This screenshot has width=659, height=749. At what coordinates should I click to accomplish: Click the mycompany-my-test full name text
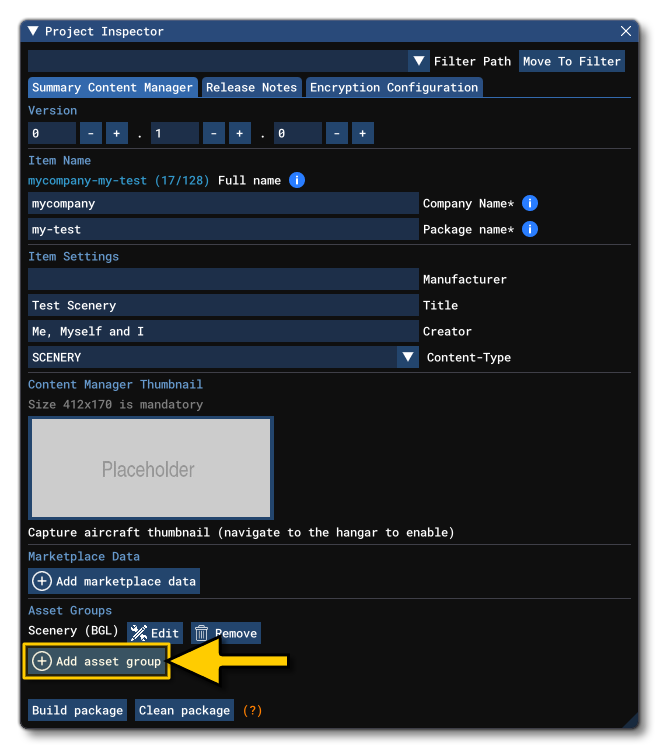pos(118,181)
